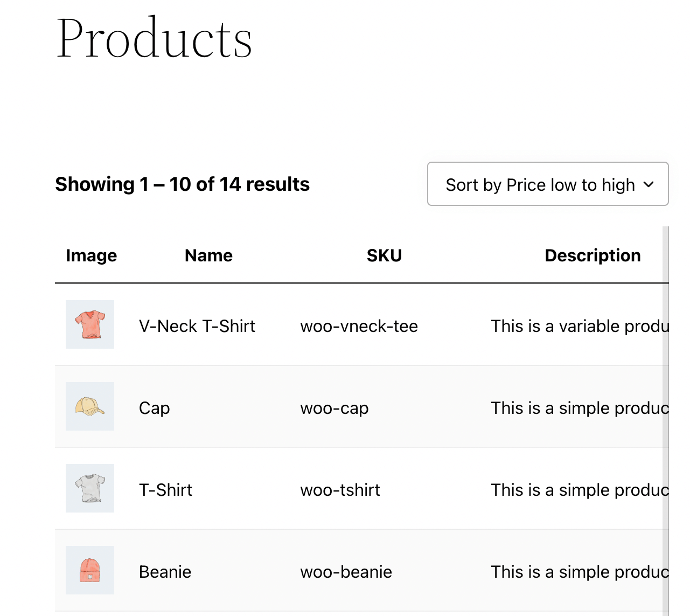
Task: Click the table's vertical scrollbar
Action: (666, 420)
